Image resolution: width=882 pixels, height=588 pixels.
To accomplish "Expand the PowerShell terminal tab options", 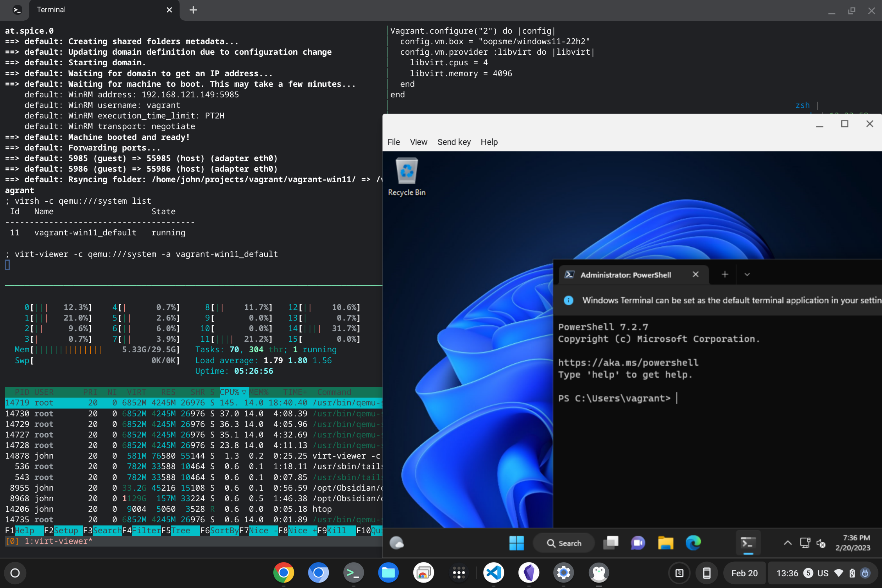I will (747, 274).
